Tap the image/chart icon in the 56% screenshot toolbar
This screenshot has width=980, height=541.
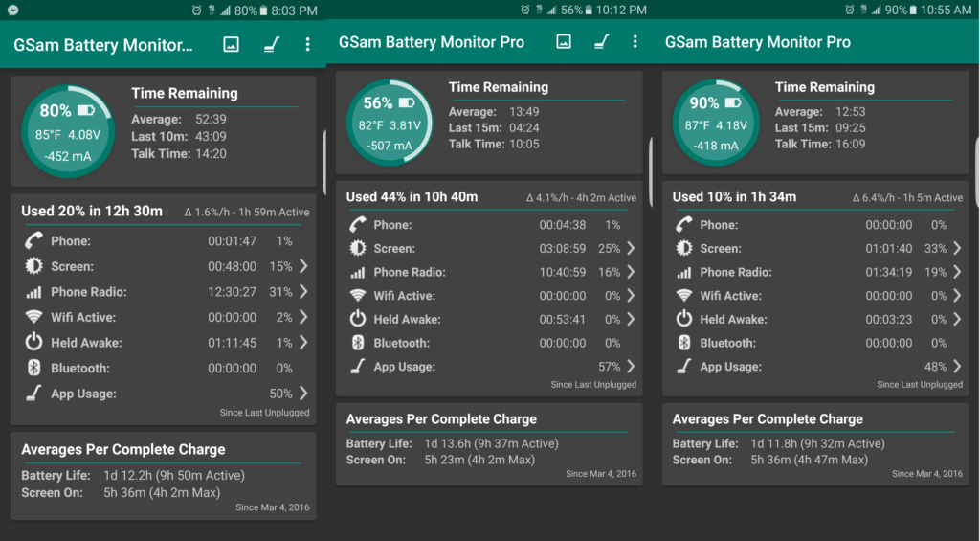coord(564,41)
